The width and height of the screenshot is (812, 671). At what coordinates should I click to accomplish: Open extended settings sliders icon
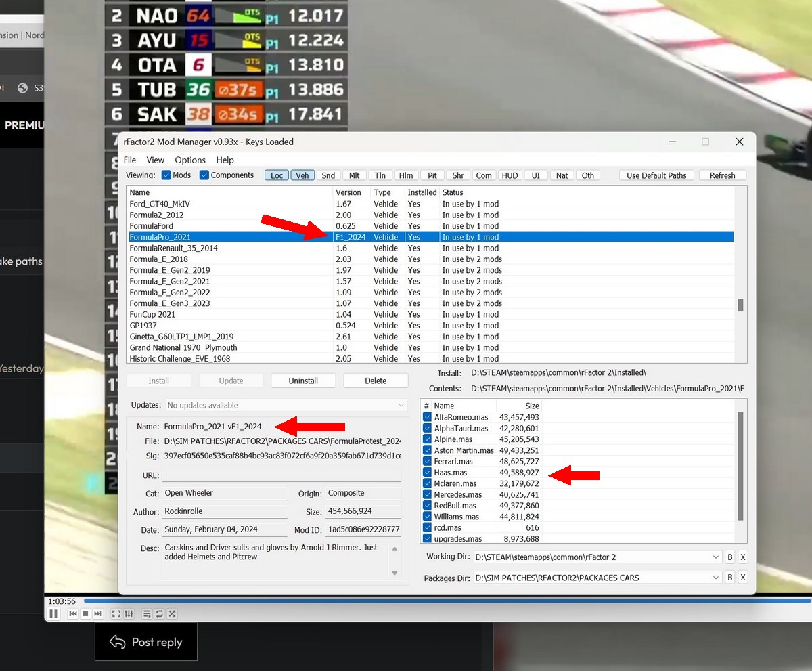(129, 613)
